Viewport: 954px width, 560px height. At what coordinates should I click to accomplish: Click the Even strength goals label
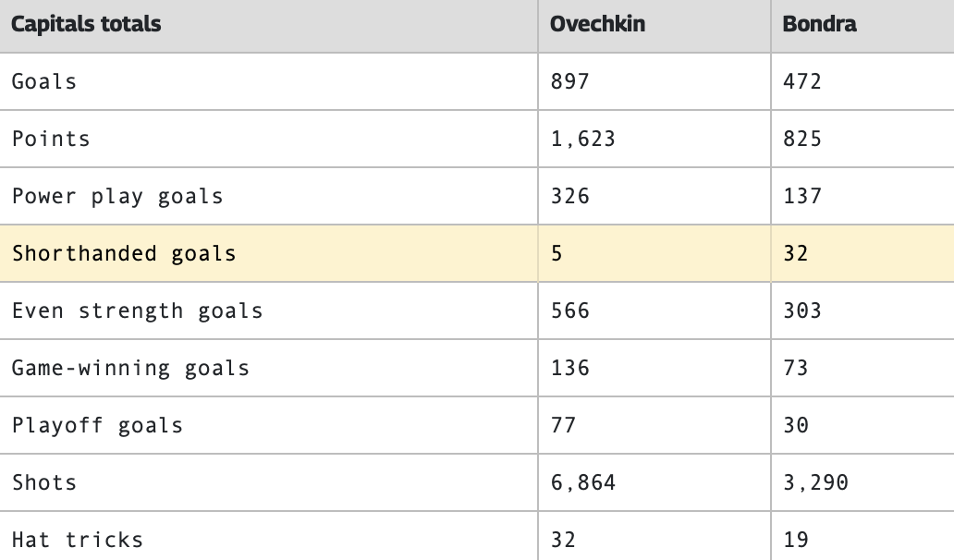pos(137,310)
